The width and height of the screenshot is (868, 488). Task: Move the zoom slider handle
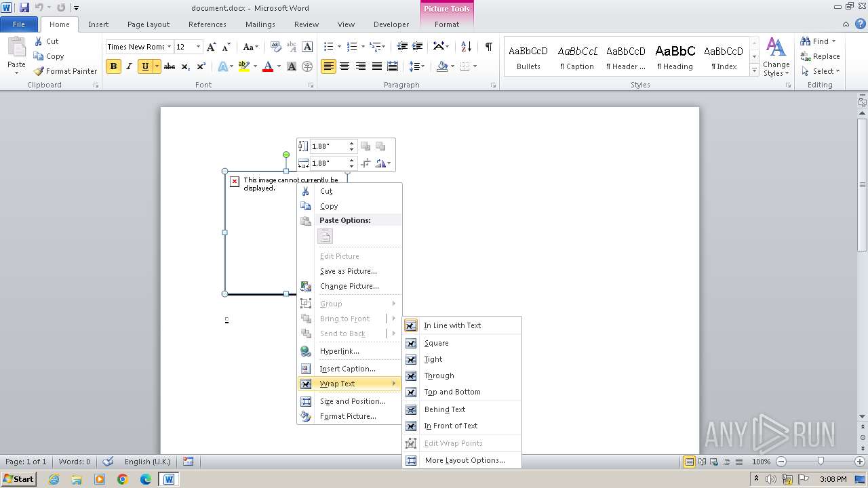[x=821, y=462]
